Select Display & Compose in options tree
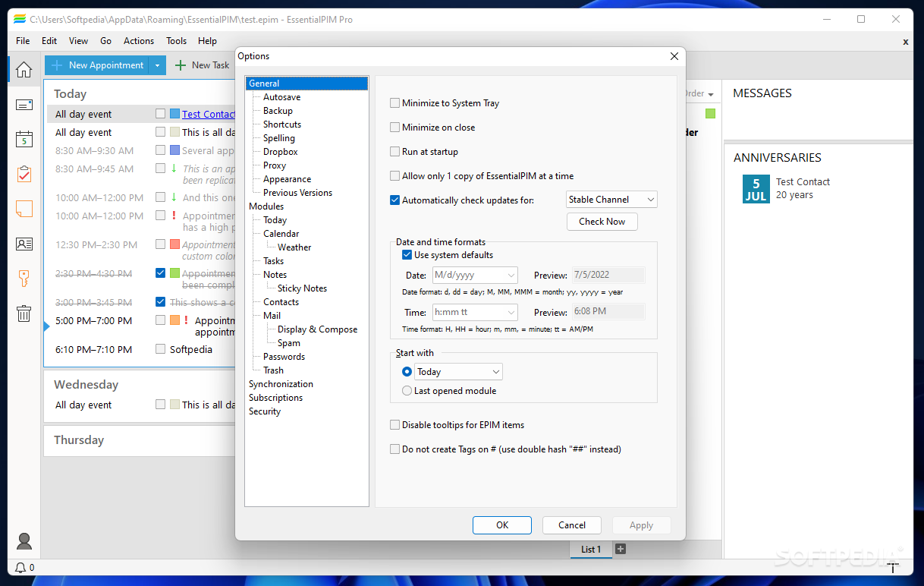The image size is (924, 586). coord(317,329)
